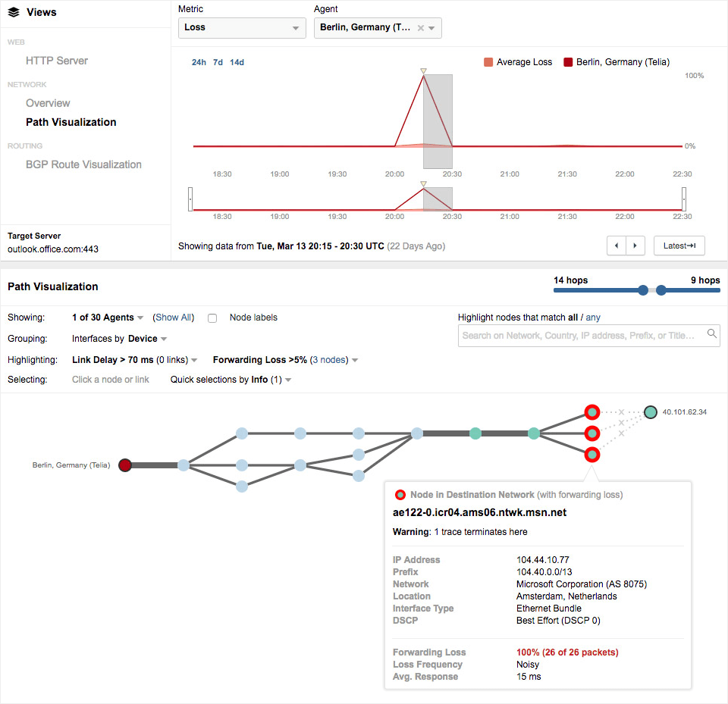Click the previous time interval arrow
728x704 pixels.
point(617,246)
